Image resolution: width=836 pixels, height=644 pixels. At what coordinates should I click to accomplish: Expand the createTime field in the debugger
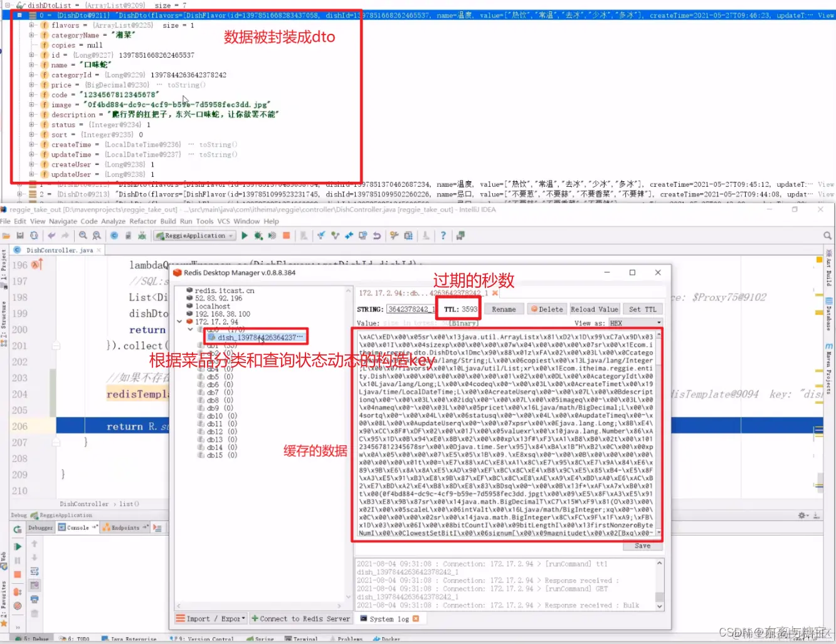coord(31,145)
